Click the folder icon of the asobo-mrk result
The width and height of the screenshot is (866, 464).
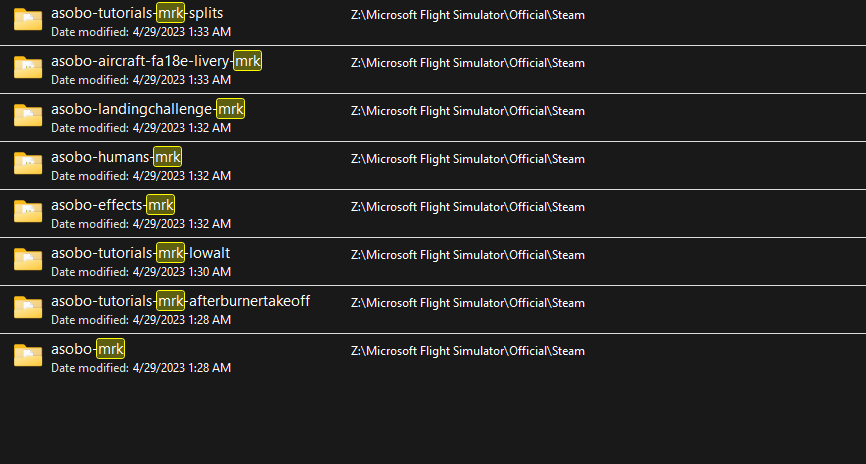click(27, 356)
